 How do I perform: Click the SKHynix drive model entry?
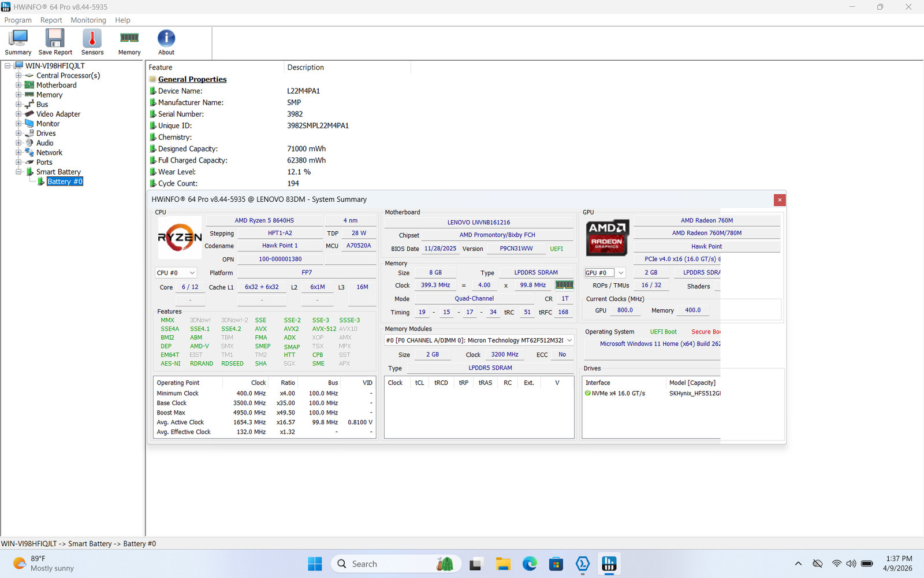[x=695, y=394]
